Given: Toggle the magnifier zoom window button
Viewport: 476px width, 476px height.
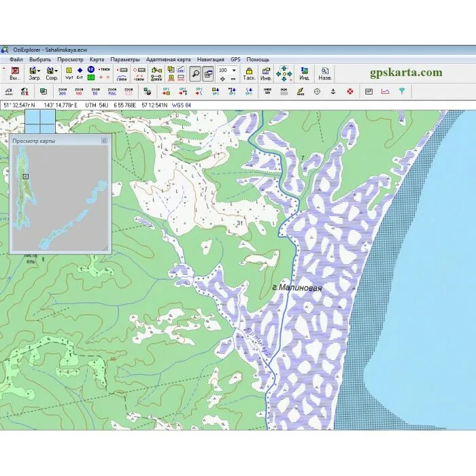Looking at the screenshot, I should click(195, 73).
